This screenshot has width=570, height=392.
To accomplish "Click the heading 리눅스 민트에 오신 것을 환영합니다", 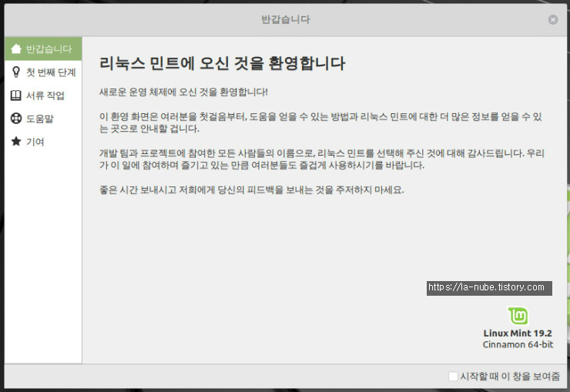I will (222, 63).
